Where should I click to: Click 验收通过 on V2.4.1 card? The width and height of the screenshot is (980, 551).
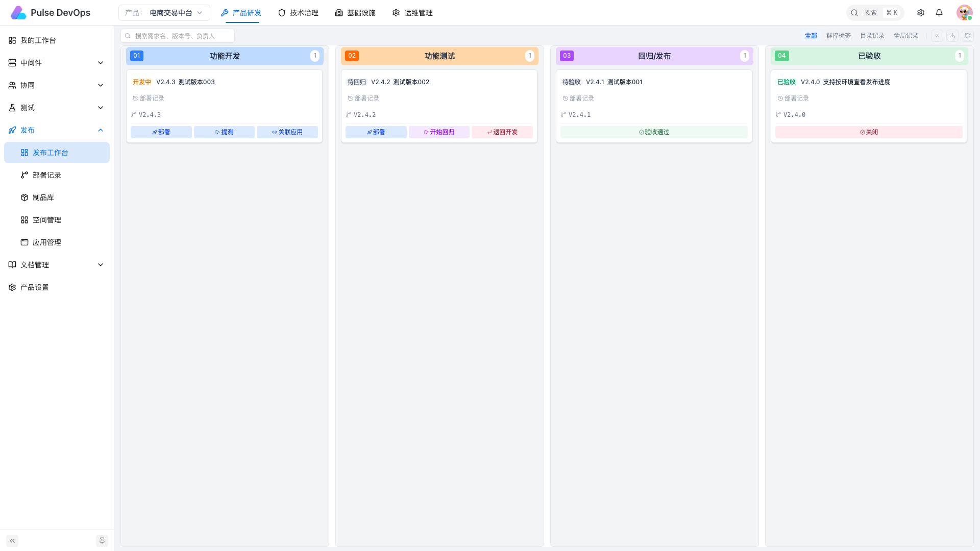[654, 132]
